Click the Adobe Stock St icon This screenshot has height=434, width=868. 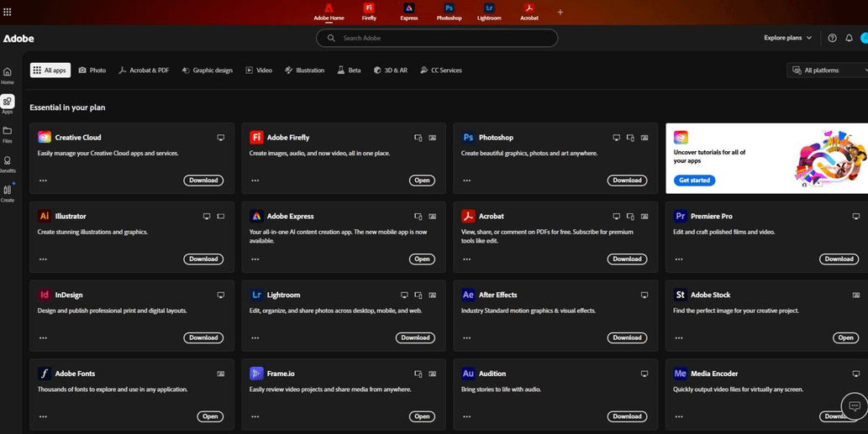[681, 295]
